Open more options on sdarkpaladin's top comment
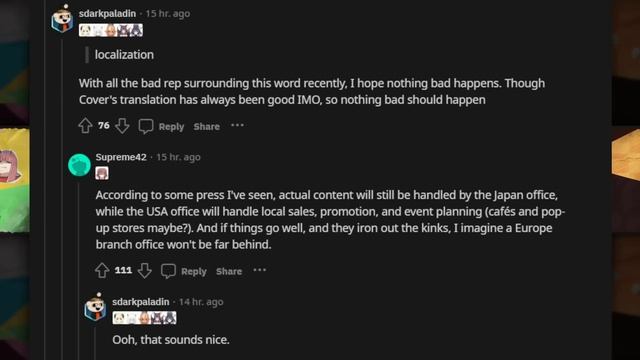 (237, 125)
